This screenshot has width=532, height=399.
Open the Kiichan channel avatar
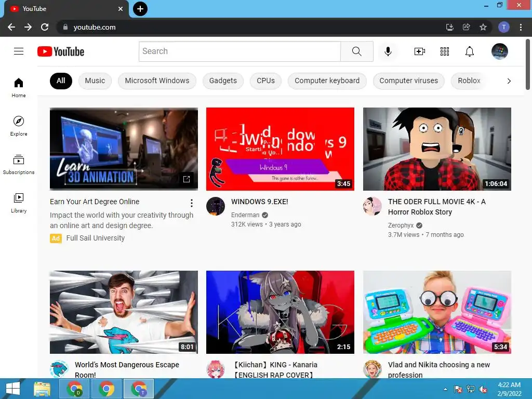(216, 369)
